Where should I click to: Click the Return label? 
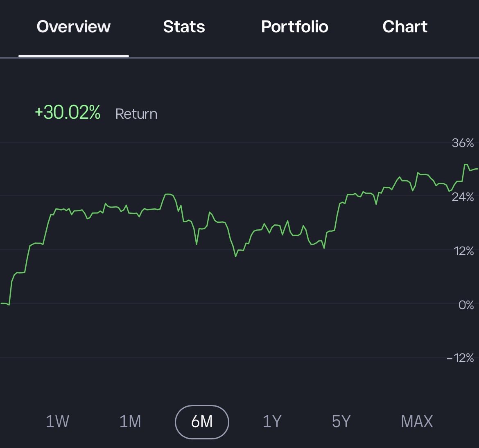136,114
